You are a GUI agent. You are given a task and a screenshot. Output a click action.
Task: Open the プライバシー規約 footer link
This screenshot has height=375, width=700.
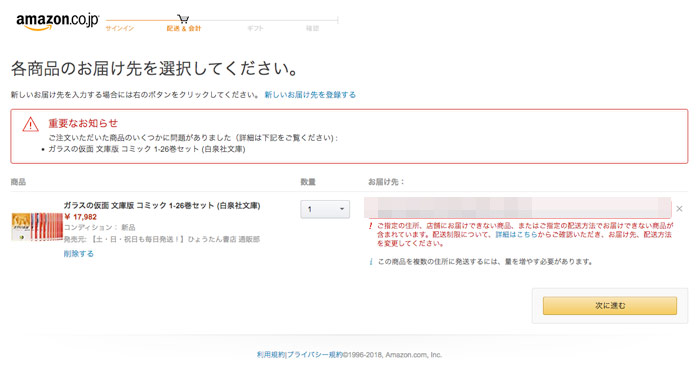(315, 355)
